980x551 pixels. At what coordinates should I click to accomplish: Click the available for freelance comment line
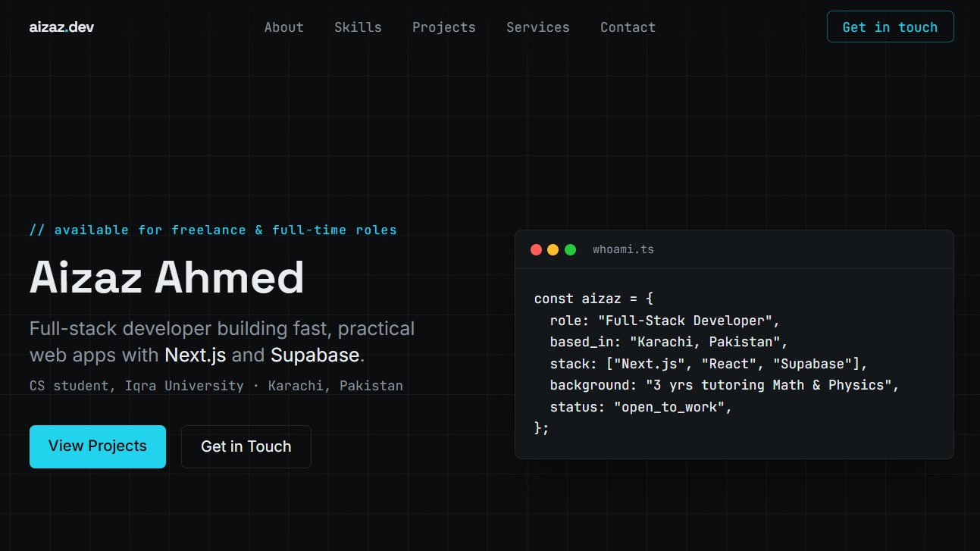tap(213, 230)
